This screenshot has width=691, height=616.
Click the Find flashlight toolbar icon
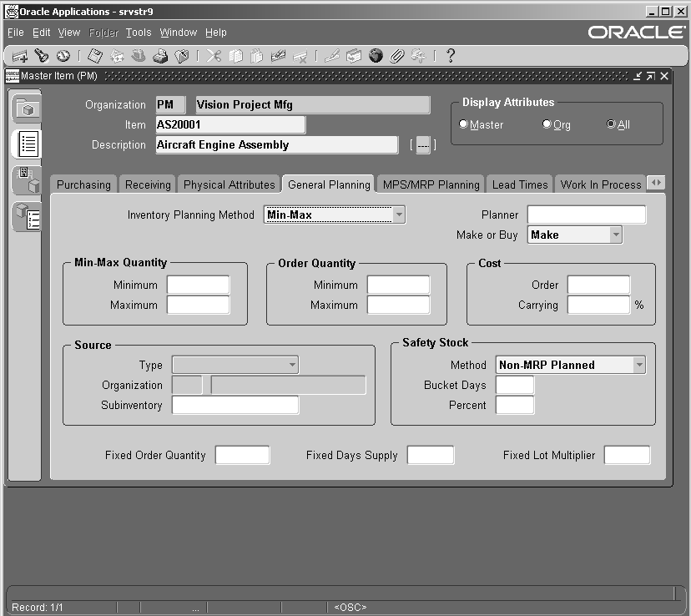tap(42, 56)
